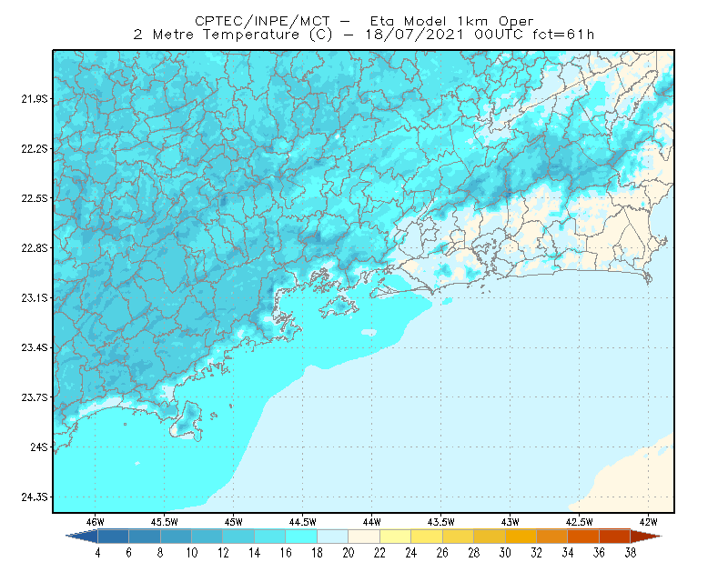Click the right arrow end of colorbar

646,536
